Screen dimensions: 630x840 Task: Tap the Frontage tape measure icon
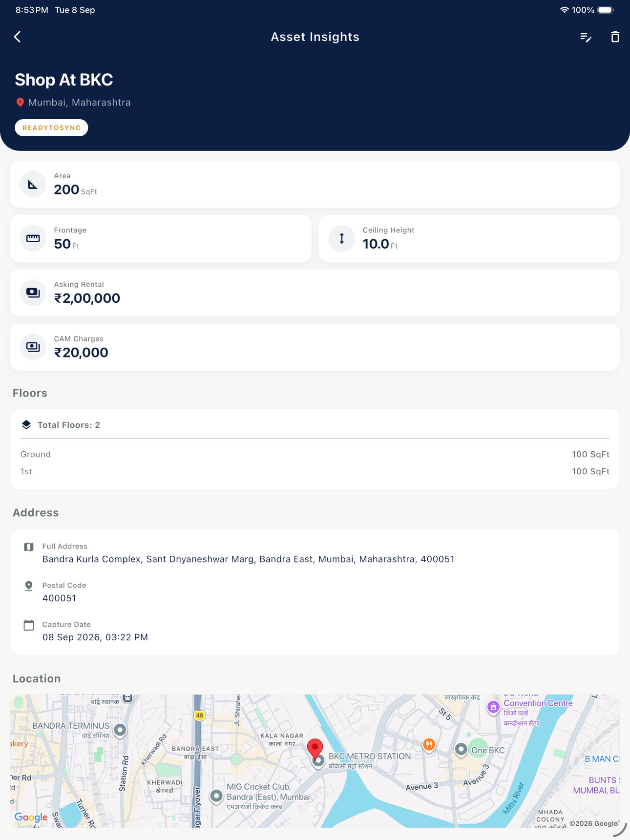point(33,238)
